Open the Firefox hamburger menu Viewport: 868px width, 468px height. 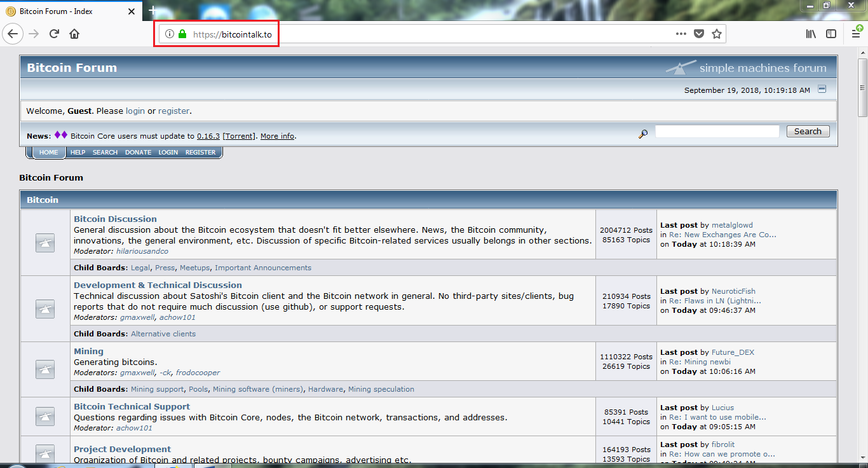(x=856, y=34)
